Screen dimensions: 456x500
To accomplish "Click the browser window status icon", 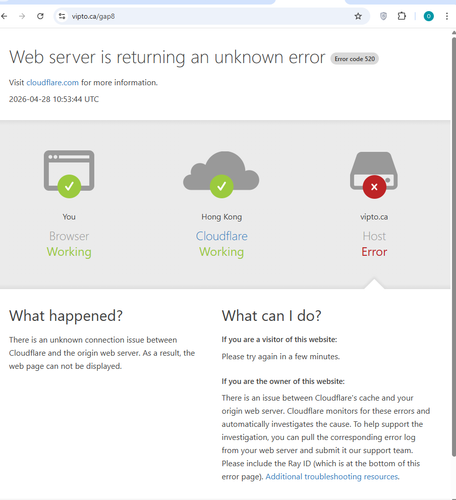I will (69, 174).
